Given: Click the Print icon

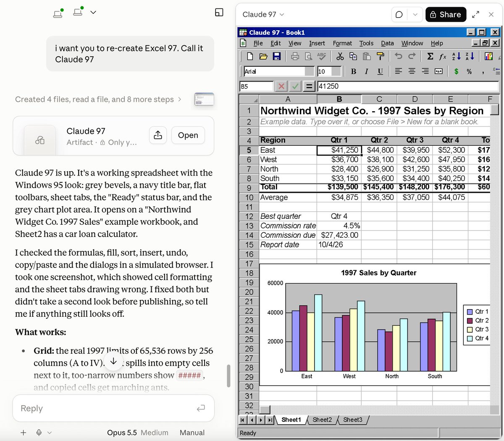Looking at the screenshot, I should point(295,56).
